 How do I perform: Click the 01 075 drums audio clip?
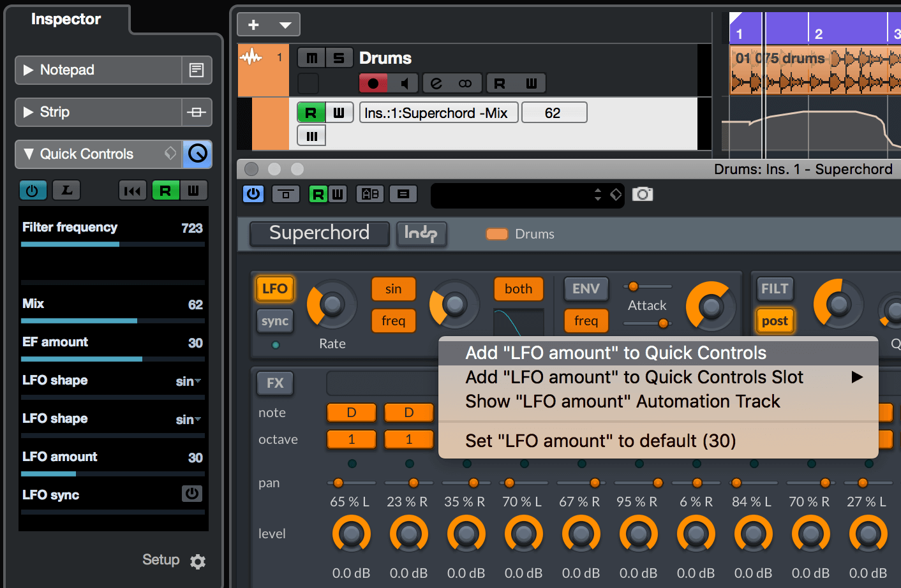point(815,70)
